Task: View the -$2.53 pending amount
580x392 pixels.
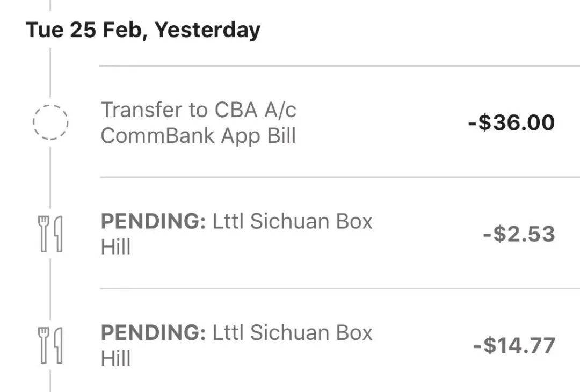Action: [x=519, y=234]
